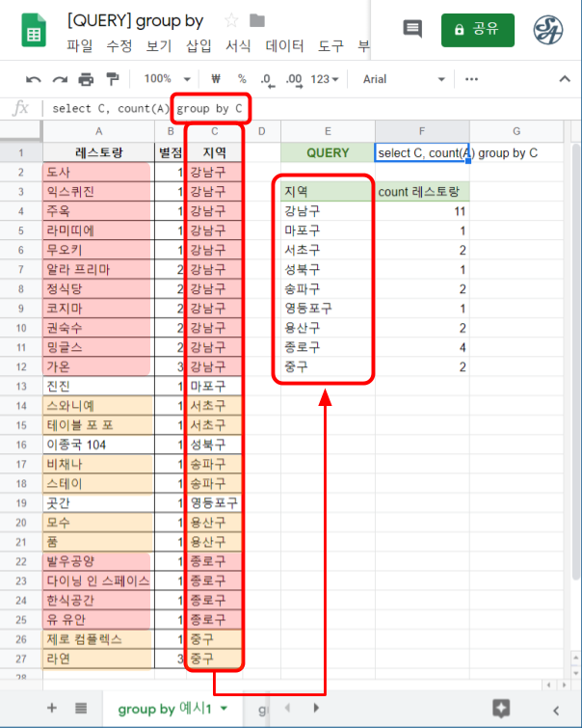
Task: Select the green QUERY cell
Action: 328,152
